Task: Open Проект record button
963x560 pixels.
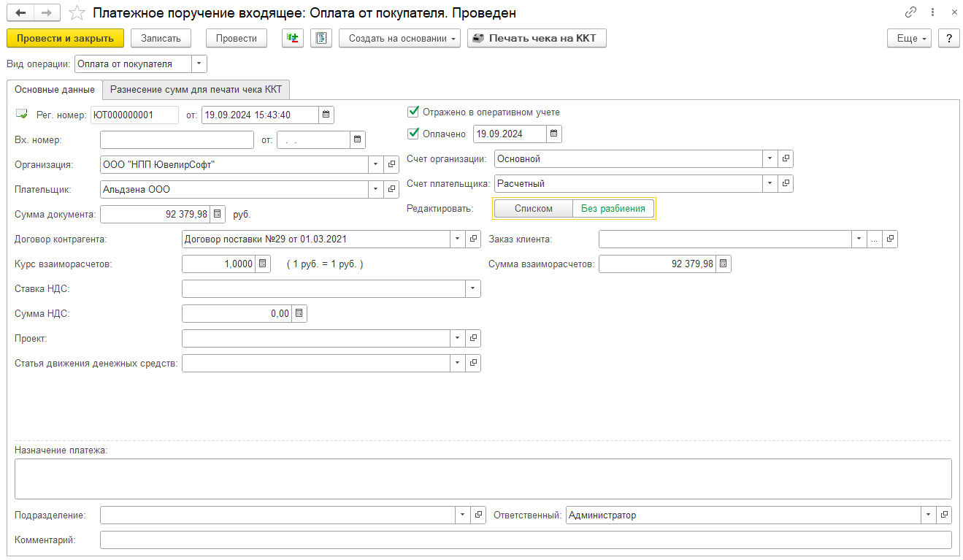Action: (x=473, y=338)
